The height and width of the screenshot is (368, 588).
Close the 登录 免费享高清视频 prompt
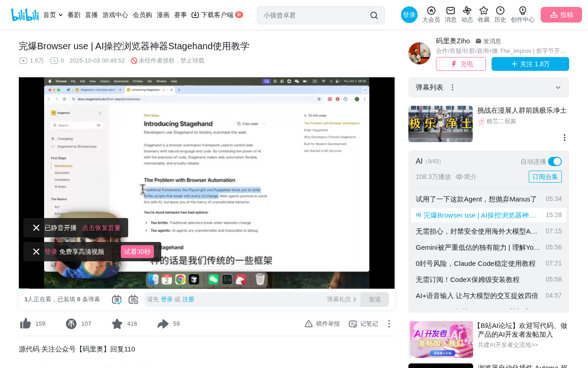tap(36, 252)
